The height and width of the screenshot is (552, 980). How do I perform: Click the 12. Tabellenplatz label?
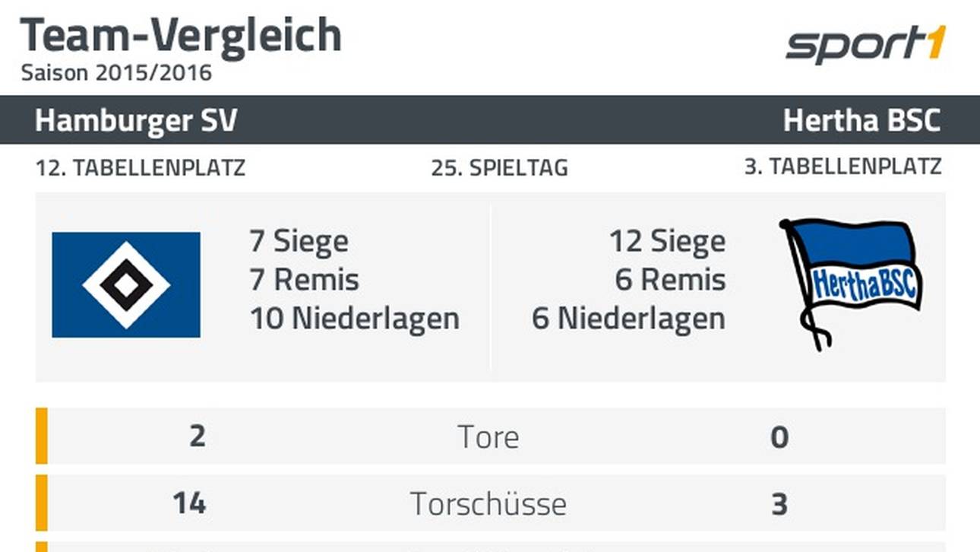pos(141,168)
